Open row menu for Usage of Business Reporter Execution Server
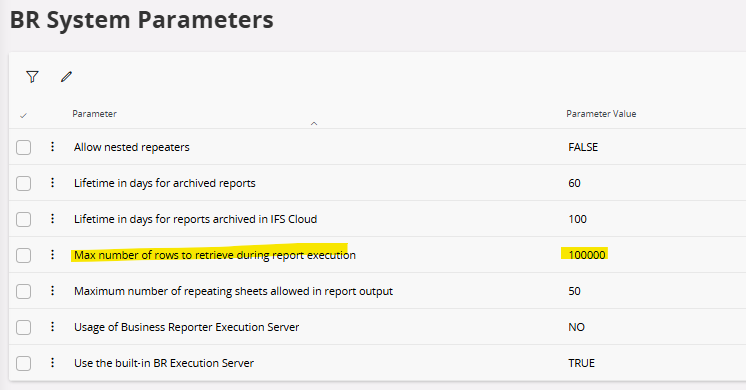The image size is (746, 390). point(52,327)
